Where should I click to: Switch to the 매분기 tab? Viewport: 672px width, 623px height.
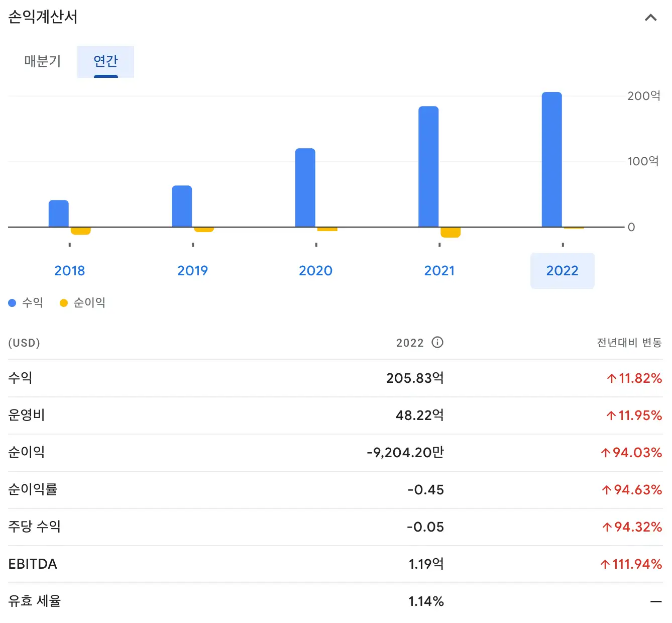pyautogui.click(x=42, y=61)
